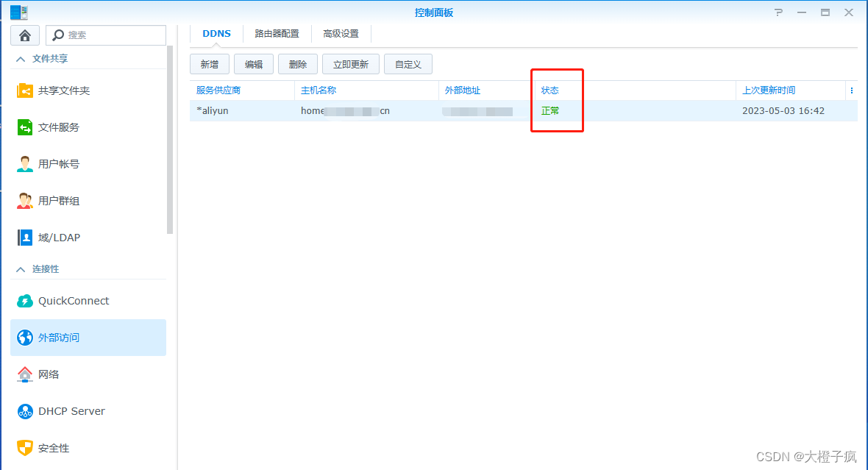Switch to the 路由器配置 tab
868x470 pixels.
[x=277, y=33]
